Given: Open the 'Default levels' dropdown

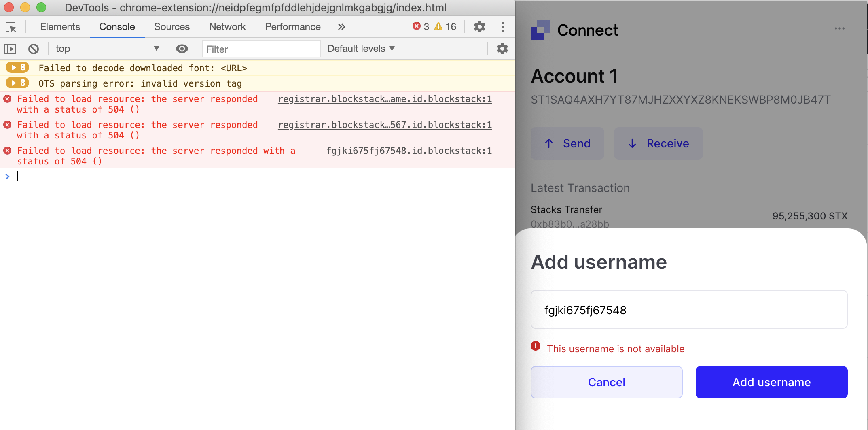Looking at the screenshot, I should click(x=360, y=49).
